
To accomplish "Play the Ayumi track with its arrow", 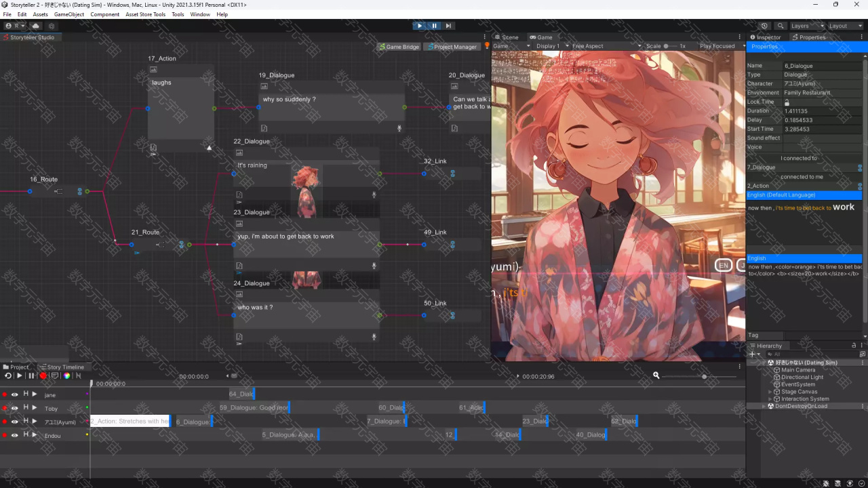I will [35, 421].
